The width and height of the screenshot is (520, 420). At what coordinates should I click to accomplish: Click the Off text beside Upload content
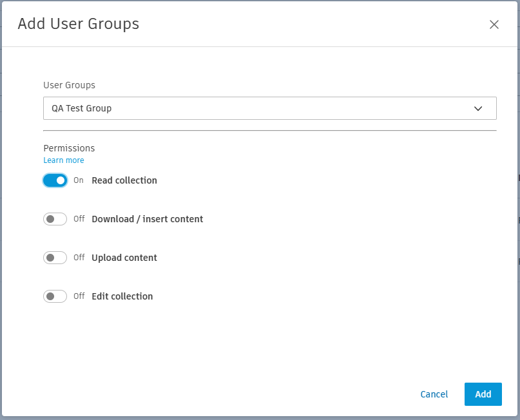(x=79, y=258)
